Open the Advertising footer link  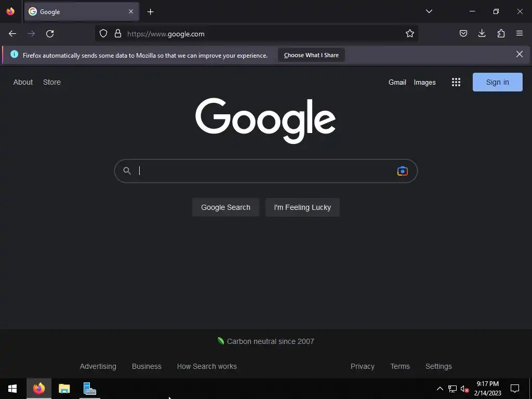(98, 366)
